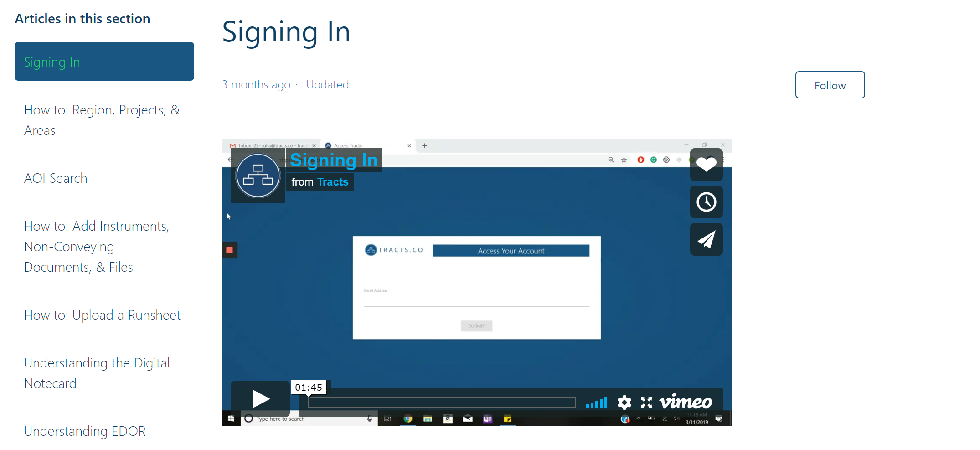This screenshot has height=450, width=980.
Task: Adjust volume using the volume bars
Action: click(x=597, y=403)
